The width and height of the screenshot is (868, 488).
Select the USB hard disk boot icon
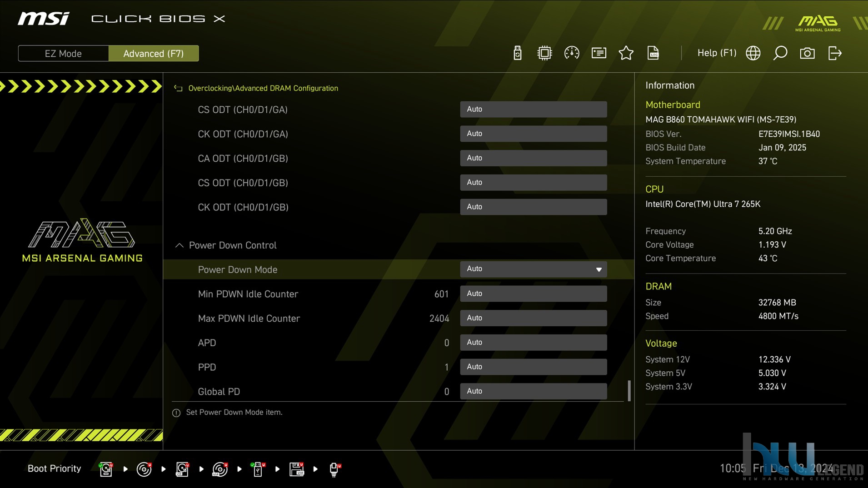(182, 469)
